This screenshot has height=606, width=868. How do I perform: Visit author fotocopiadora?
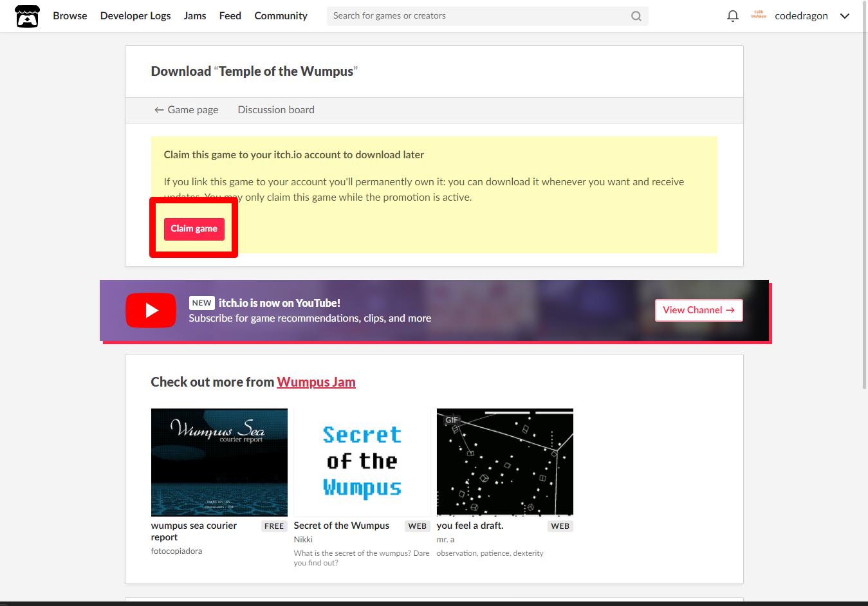coord(176,551)
